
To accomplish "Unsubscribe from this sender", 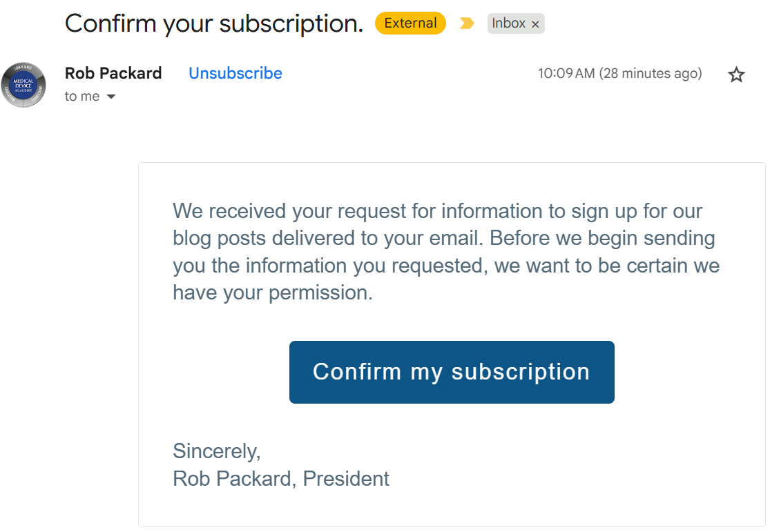I will click(235, 73).
